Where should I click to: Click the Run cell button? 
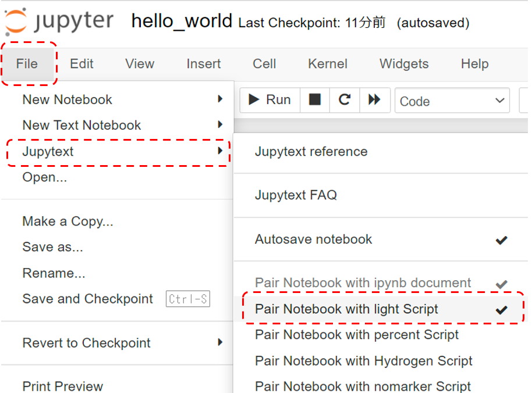point(269,100)
